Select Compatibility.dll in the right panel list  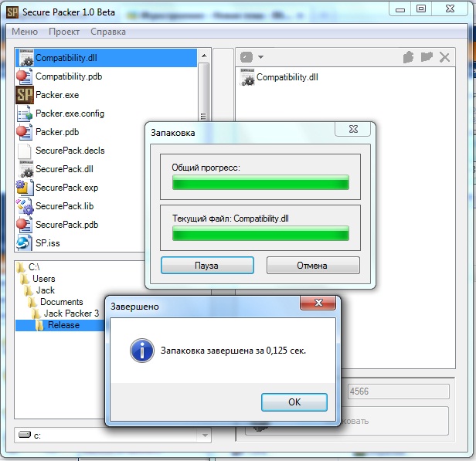(x=287, y=77)
